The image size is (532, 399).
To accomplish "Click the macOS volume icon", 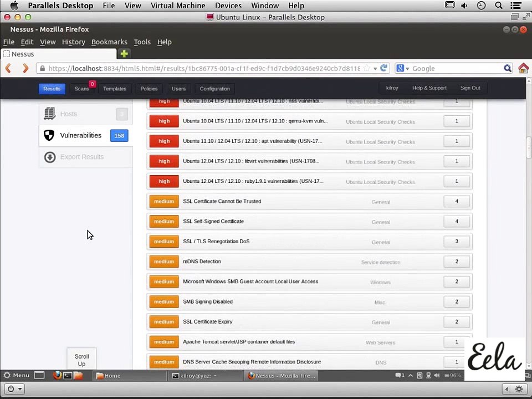I will (464, 6).
